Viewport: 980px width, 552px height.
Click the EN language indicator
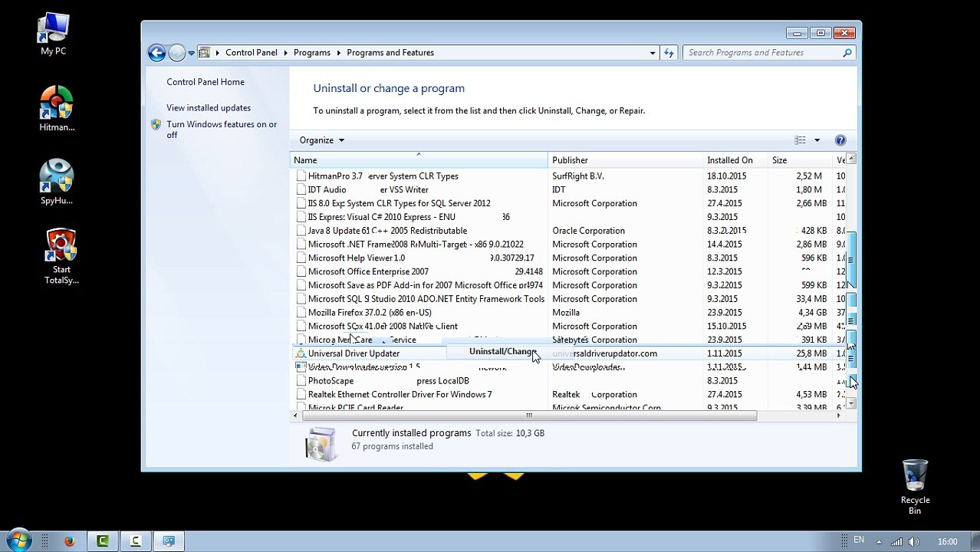point(859,540)
